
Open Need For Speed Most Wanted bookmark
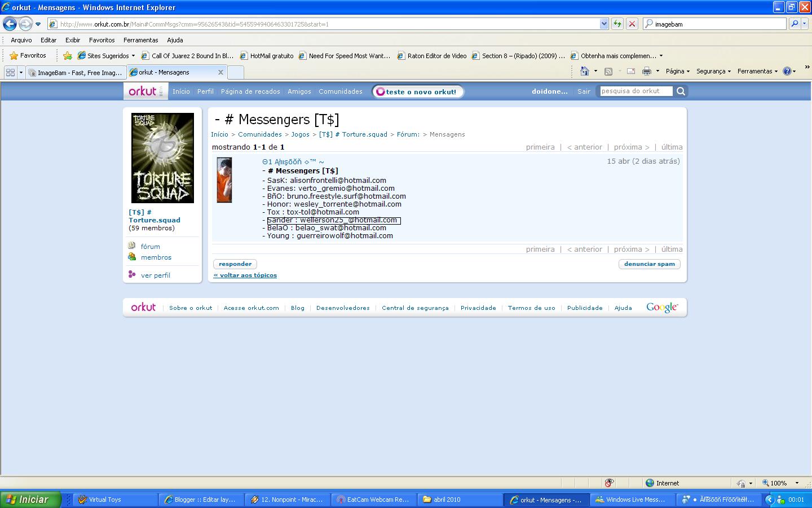[345, 55]
